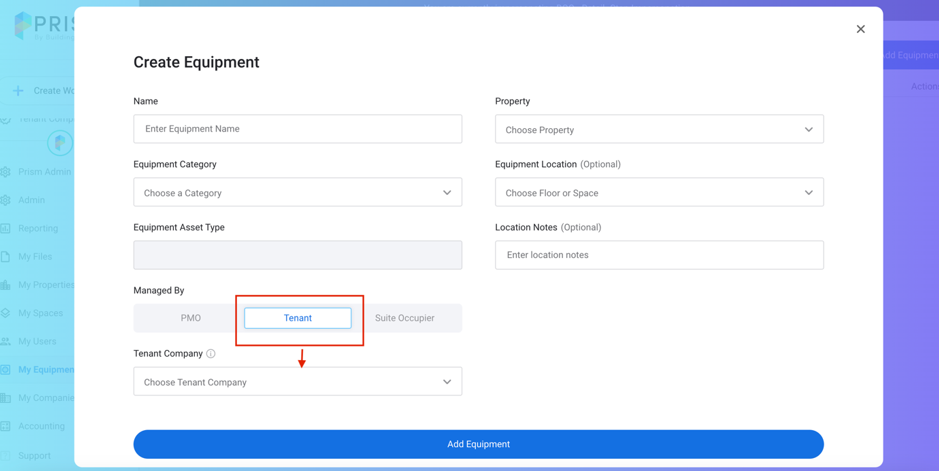The height and width of the screenshot is (471, 939).
Task: Select the Tenant option under Managed By
Action: click(298, 318)
